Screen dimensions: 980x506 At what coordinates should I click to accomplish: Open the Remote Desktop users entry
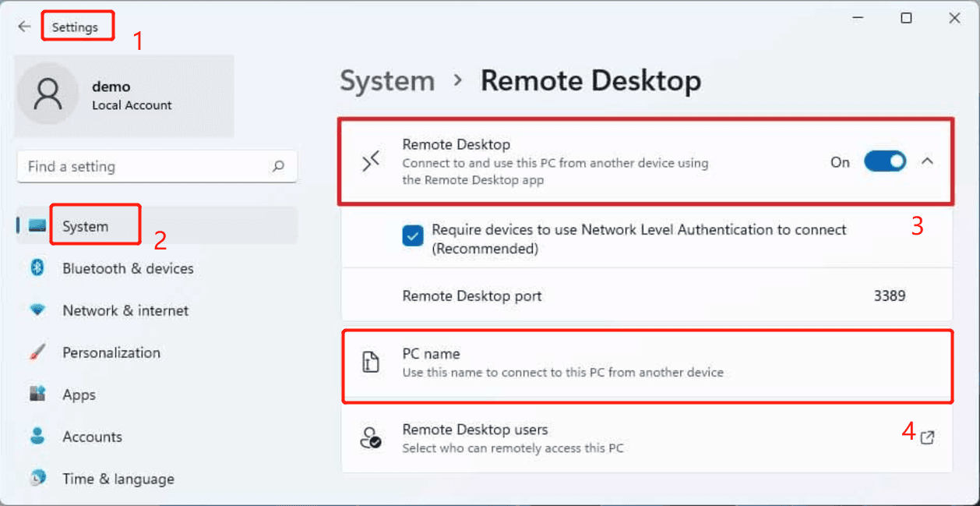[x=647, y=438]
